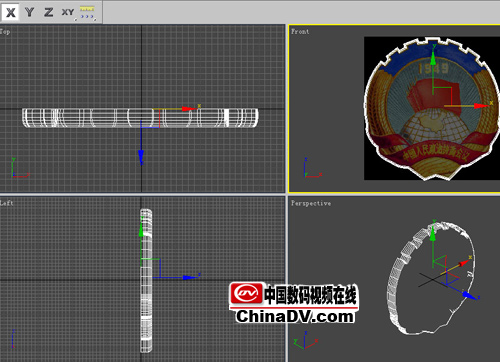The height and width of the screenshot is (362, 500).
Task: Grab the red X arrow in Front viewport
Action: click(481, 106)
